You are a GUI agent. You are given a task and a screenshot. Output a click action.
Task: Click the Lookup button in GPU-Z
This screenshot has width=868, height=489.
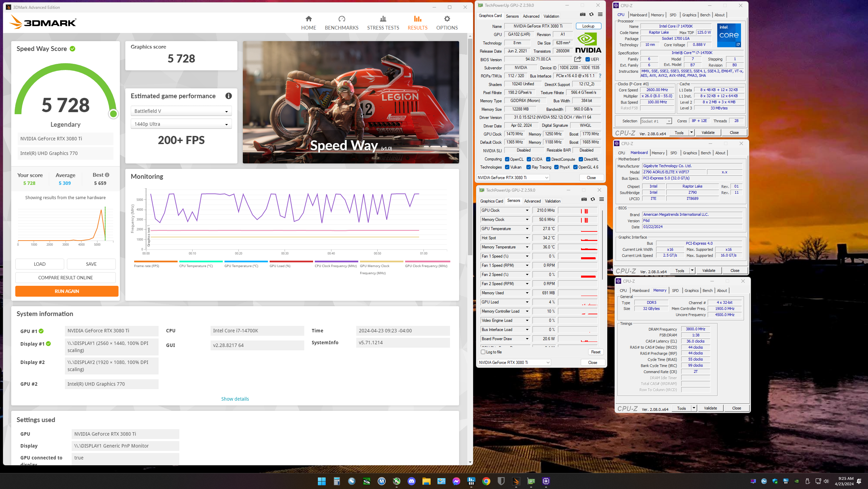pyautogui.click(x=588, y=26)
